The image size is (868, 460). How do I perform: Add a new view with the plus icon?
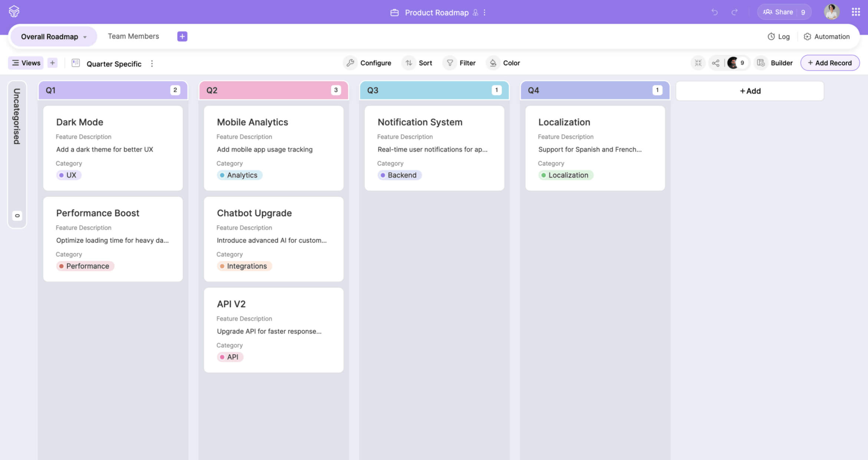coord(52,63)
